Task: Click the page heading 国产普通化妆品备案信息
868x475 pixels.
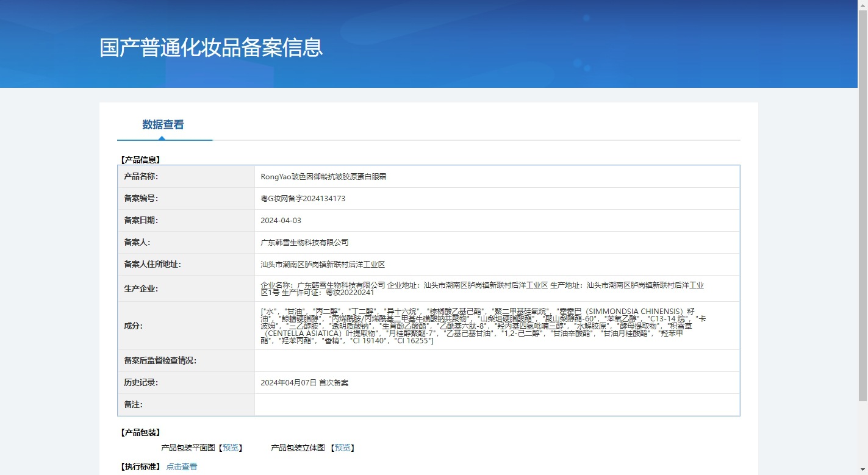Action: click(211, 48)
